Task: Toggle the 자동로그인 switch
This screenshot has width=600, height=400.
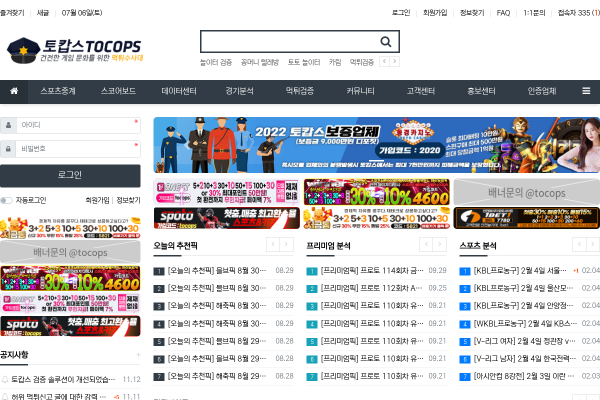Action: click(x=7, y=200)
